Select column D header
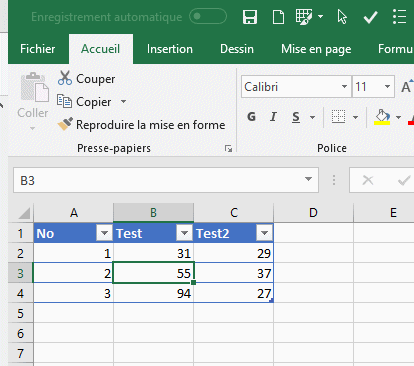Screen dimensions: 414x366 tap(313, 213)
